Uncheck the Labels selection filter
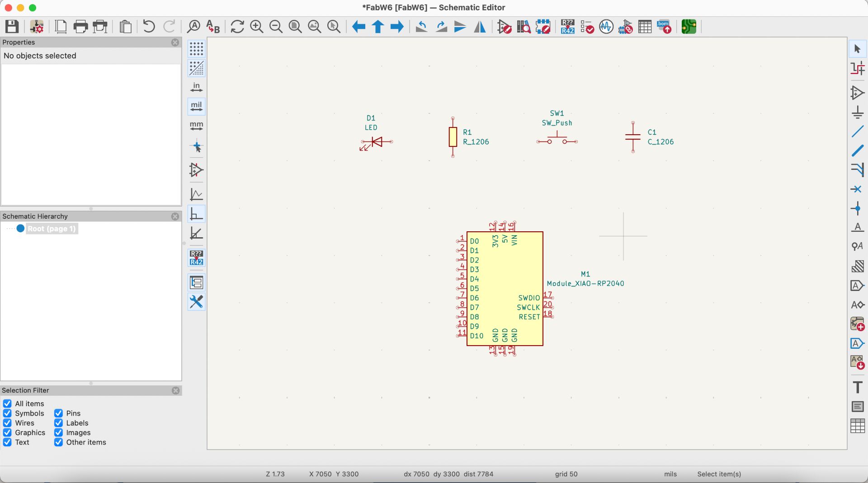 [58, 423]
